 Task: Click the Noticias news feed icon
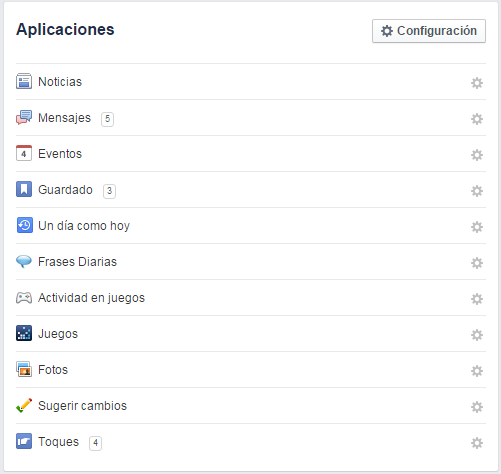click(x=24, y=81)
